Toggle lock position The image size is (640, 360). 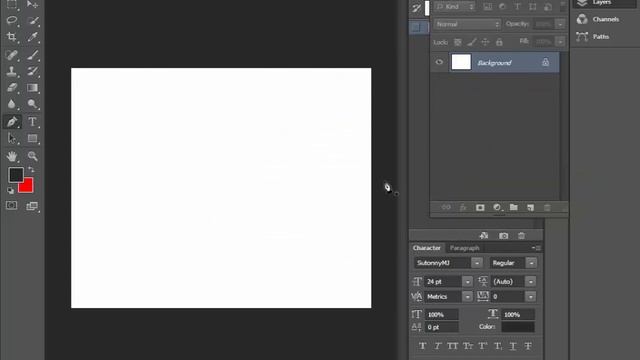coord(485,42)
